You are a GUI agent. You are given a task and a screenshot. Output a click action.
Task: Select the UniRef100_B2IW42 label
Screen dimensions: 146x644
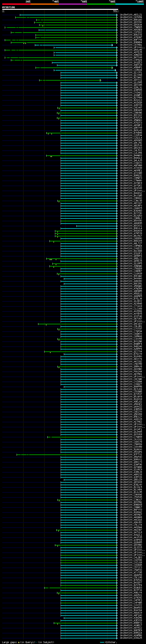point(131,77)
